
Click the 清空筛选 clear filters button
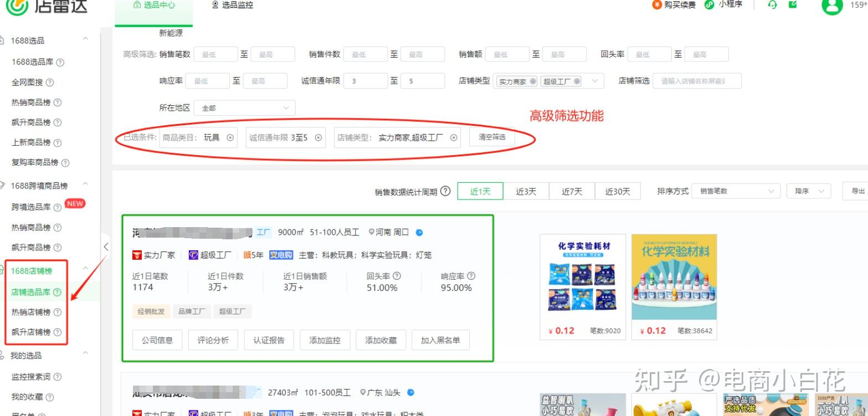(492, 137)
